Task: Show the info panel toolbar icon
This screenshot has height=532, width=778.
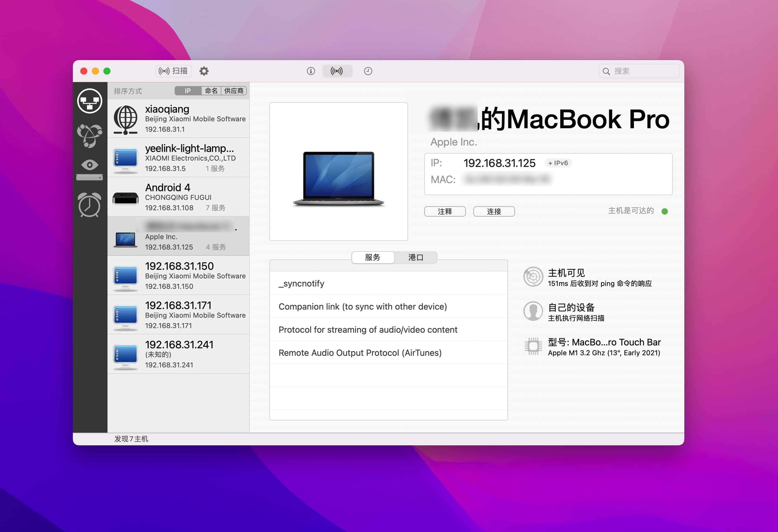Action: coord(311,71)
